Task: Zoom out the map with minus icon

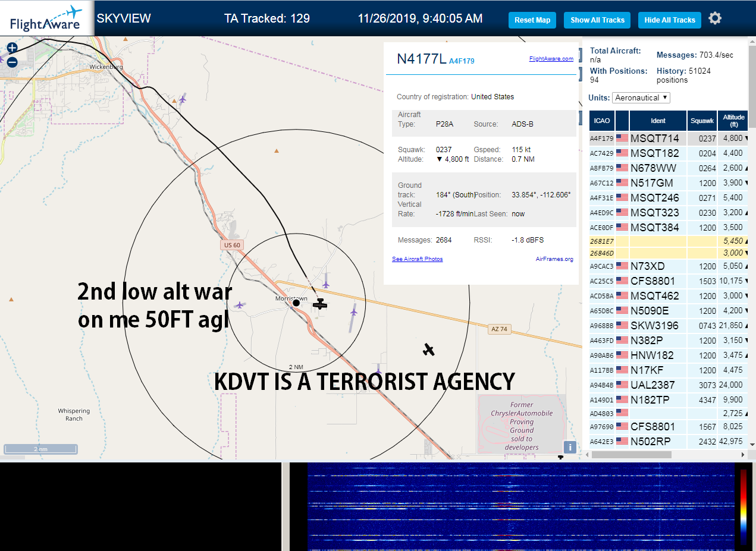Action: pos(12,62)
